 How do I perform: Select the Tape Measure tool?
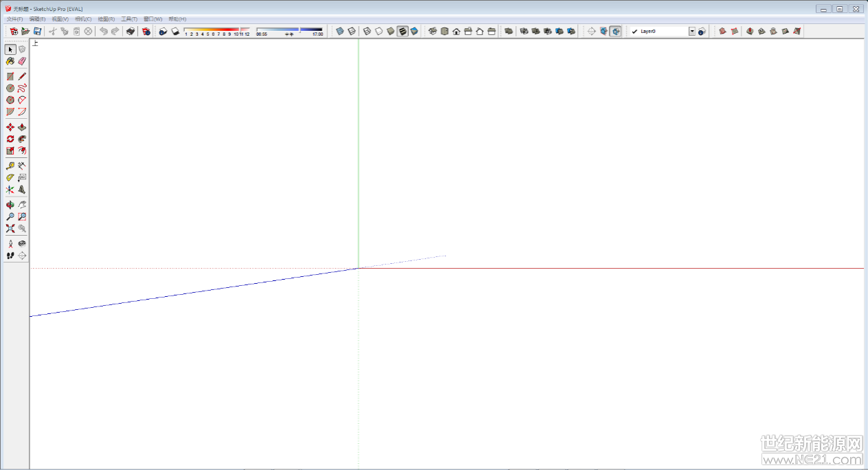(x=10, y=166)
